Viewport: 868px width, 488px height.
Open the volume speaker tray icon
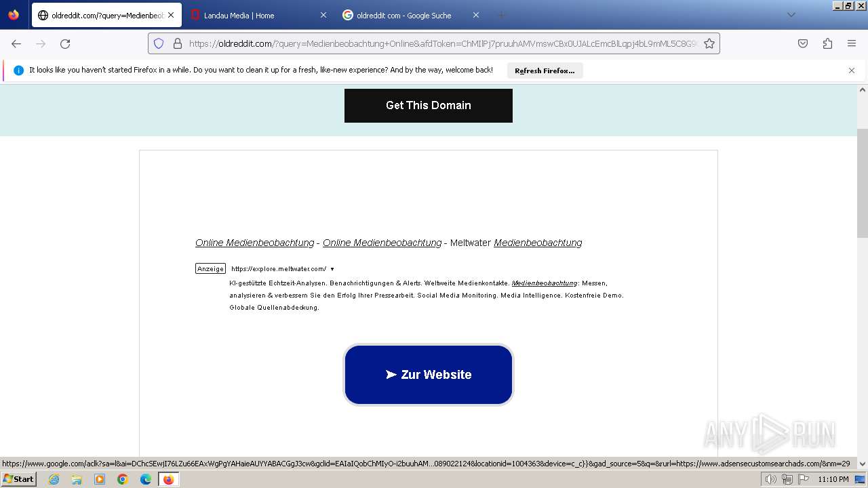tap(770, 479)
